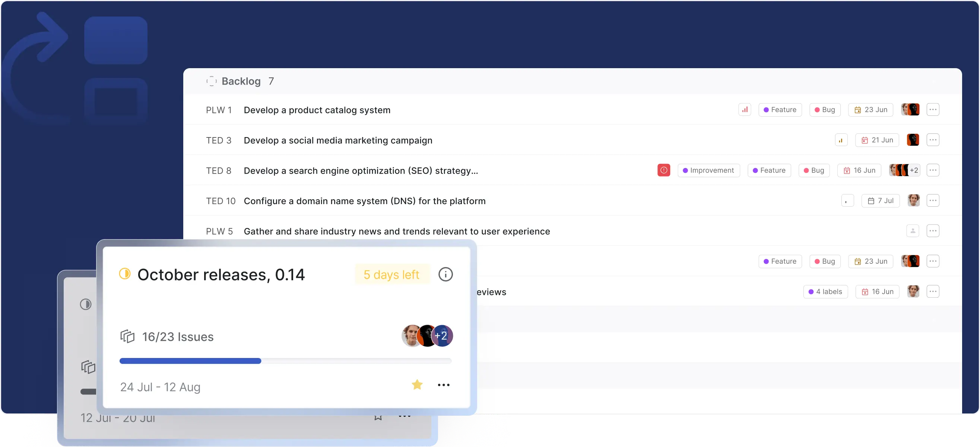The width and height of the screenshot is (980, 447).
Task: Open ellipsis menu for TED 10 issue
Action: click(933, 200)
